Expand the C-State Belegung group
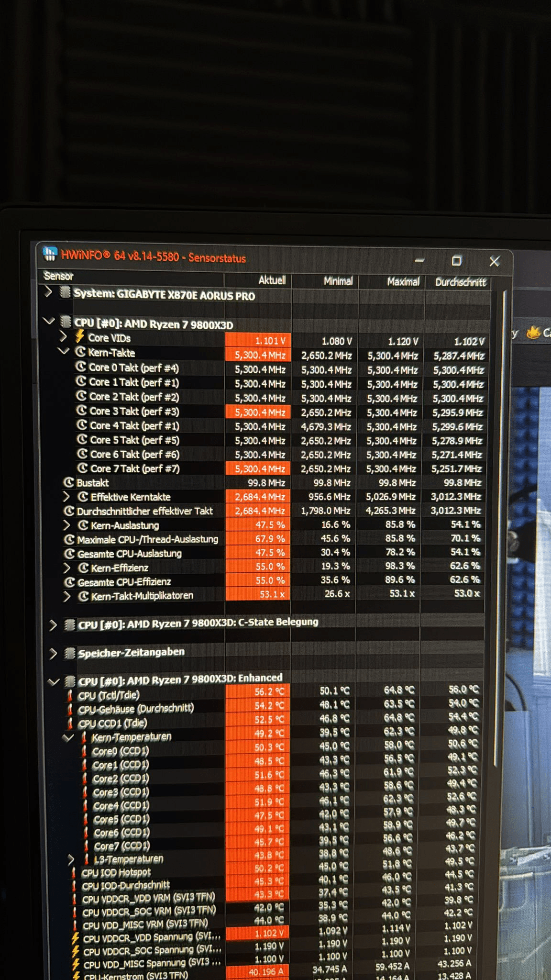Viewport: 551px width, 980px height. coord(53,625)
